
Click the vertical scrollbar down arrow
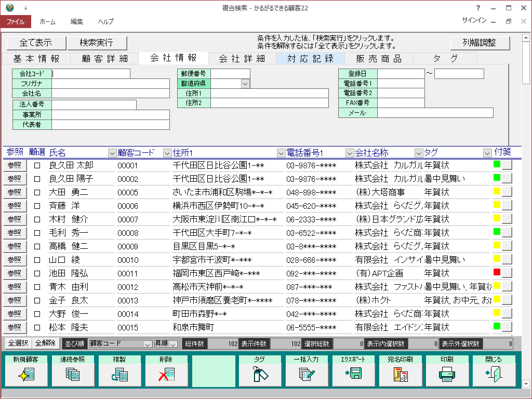526,384
